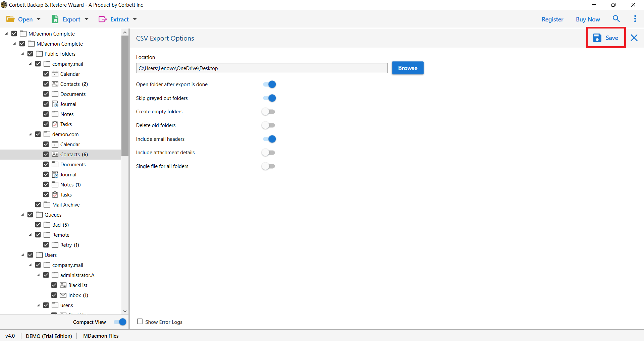Click the Mail Archive folder icon
Viewport: 644px width, 341px height.
tap(47, 205)
